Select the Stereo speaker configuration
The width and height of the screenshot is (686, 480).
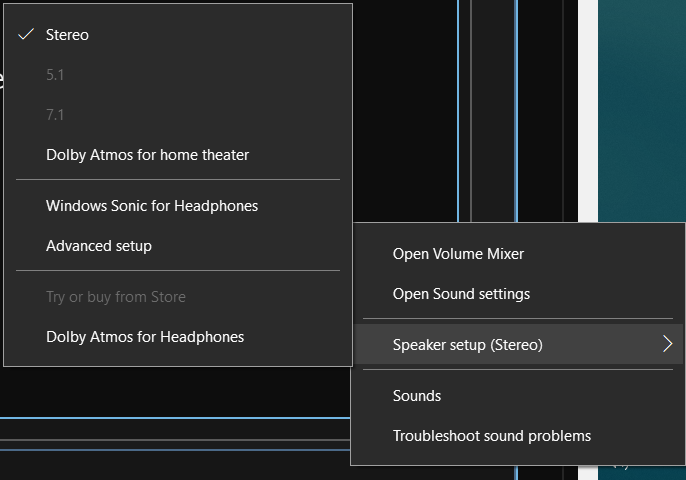pyautogui.click(x=67, y=35)
